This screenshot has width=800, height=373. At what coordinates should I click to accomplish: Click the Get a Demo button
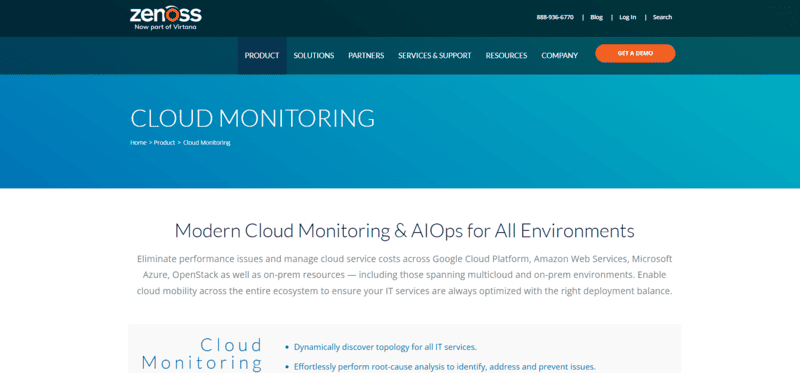coord(635,53)
